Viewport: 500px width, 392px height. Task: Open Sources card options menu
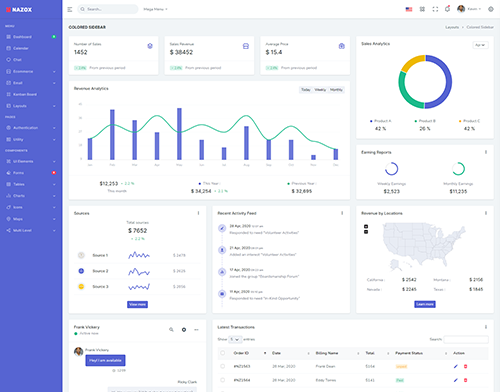tap(198, 213)
